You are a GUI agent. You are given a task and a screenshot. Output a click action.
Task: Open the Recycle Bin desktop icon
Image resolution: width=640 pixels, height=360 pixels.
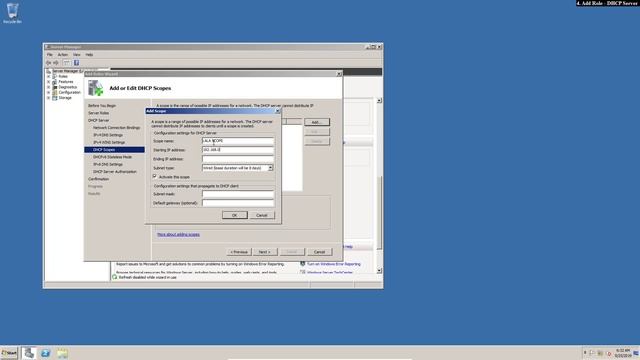(x=12, y=13)
